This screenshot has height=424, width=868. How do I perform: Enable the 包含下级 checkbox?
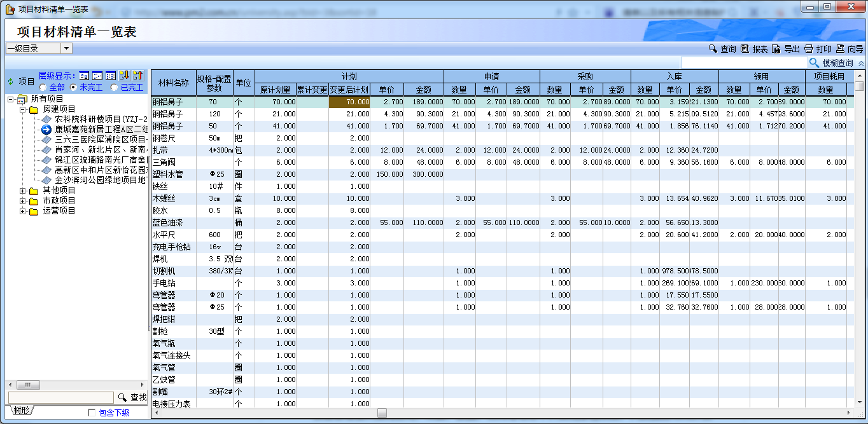pos(92,413)
